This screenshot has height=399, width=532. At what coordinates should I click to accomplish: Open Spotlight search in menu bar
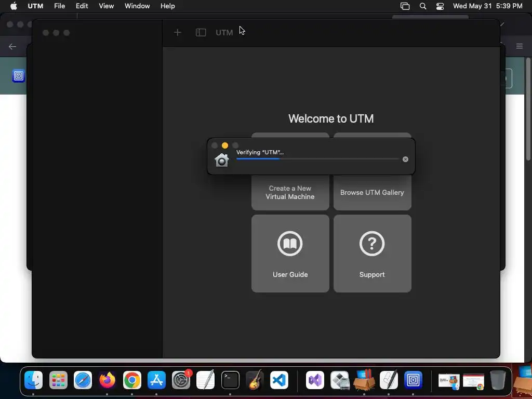(x=423, y=6)
